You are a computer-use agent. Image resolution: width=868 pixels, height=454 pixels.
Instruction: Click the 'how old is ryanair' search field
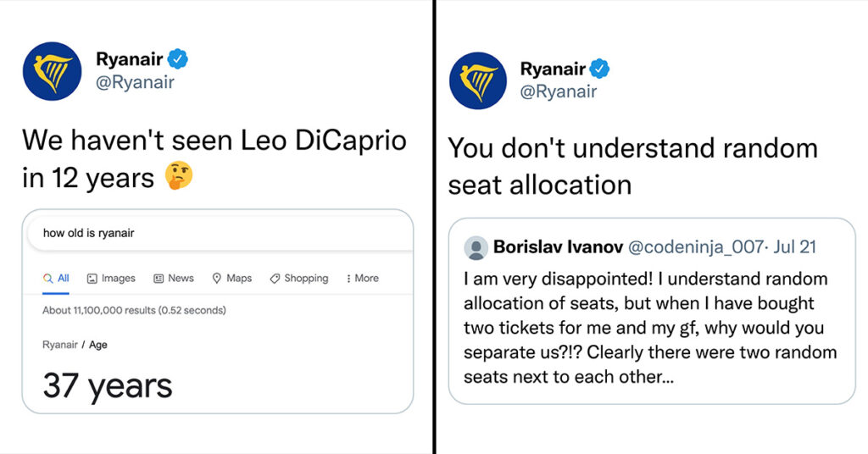(x=220, y=233)
